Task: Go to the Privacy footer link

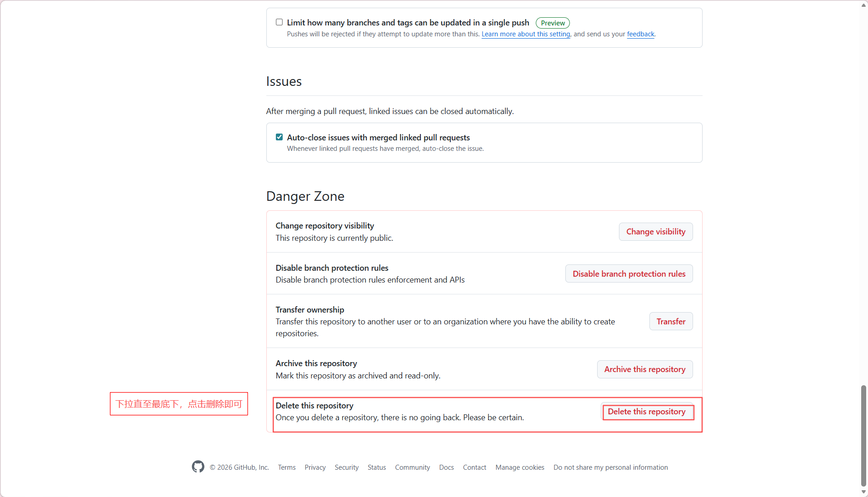Action: [315, 467]
